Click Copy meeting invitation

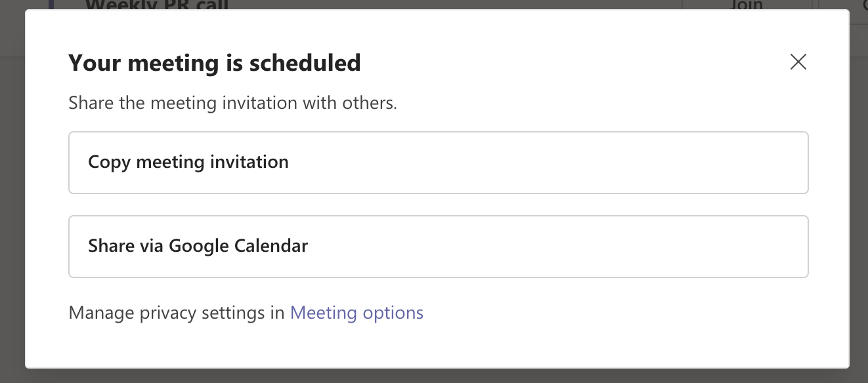click(x=438, y=163)
